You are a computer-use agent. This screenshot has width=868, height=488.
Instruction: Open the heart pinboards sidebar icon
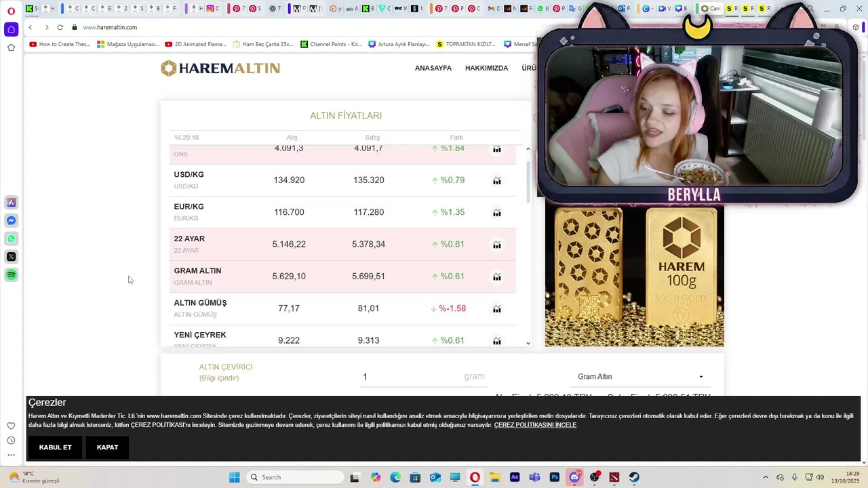tap(11, 426)
